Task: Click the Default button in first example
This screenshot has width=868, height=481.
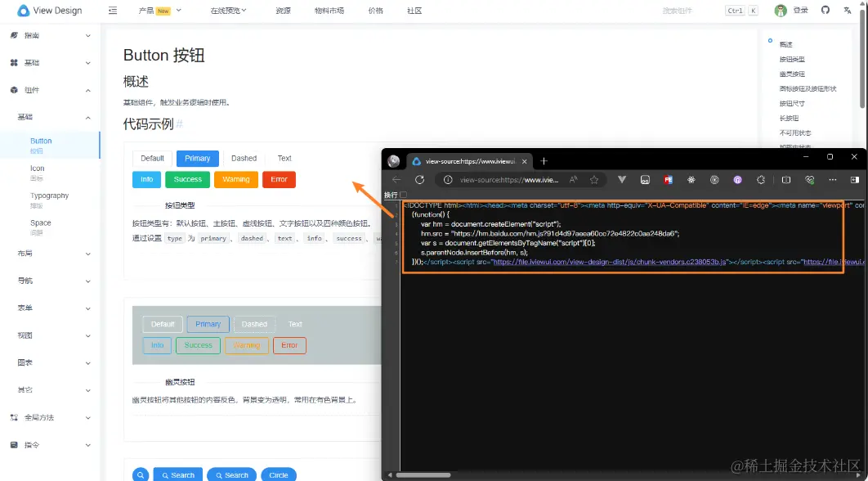Action: (x=152, y=159)
